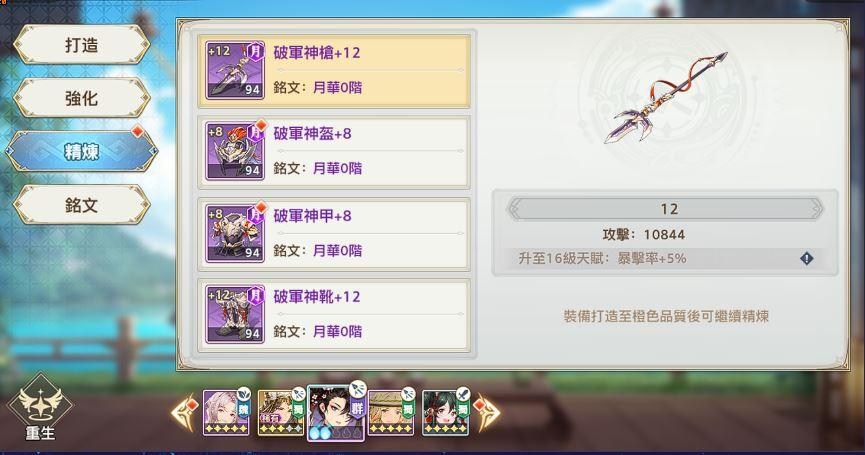Select the 破軍神槍 spear equipment icon

click(235, 70)
